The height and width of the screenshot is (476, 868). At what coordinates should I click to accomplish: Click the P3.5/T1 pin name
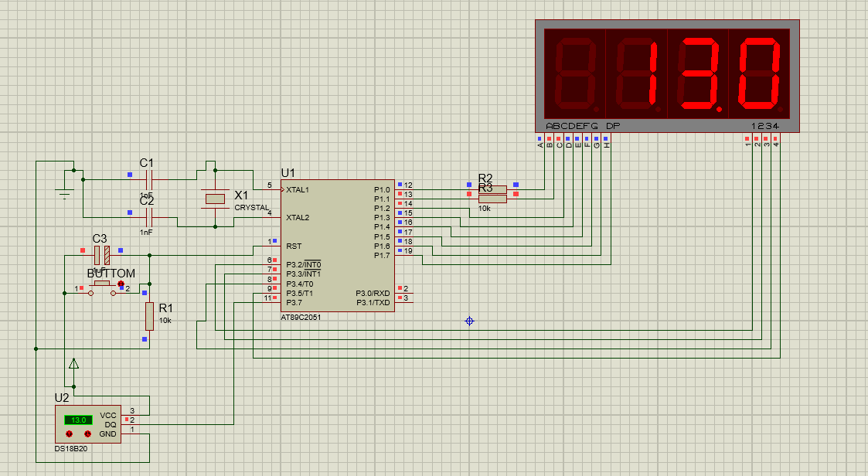point(299,294)
